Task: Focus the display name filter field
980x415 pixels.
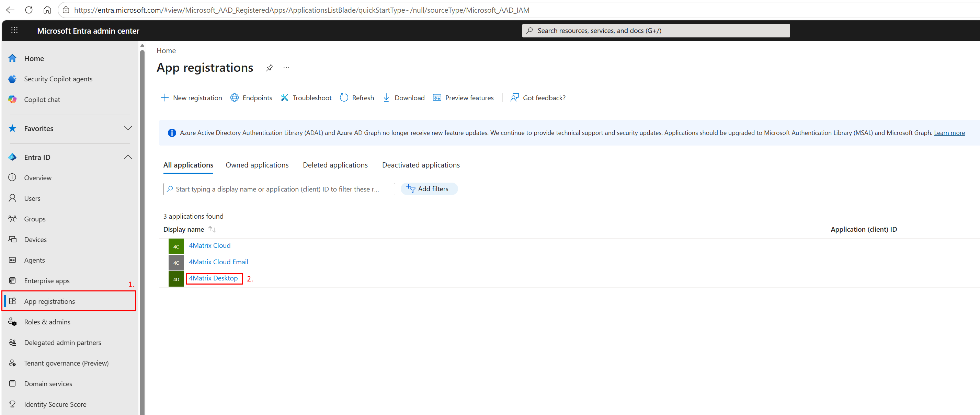Action: pos(279,189)
